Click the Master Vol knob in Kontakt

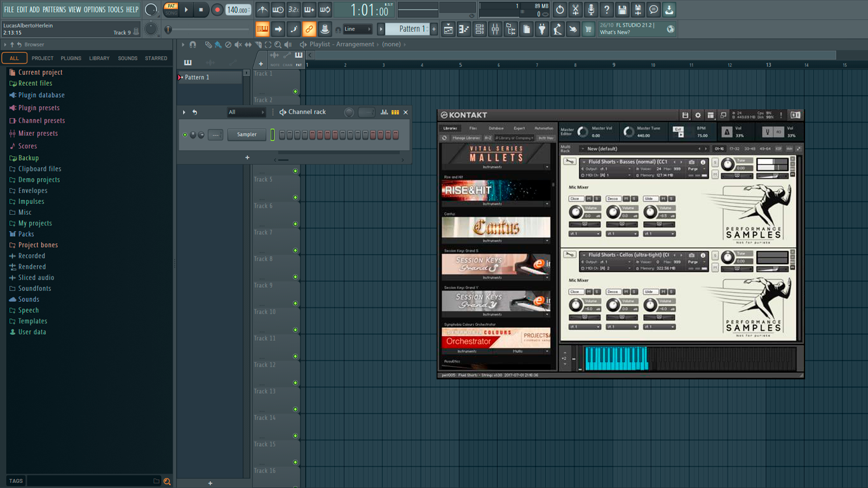click(x=583, y=132)
